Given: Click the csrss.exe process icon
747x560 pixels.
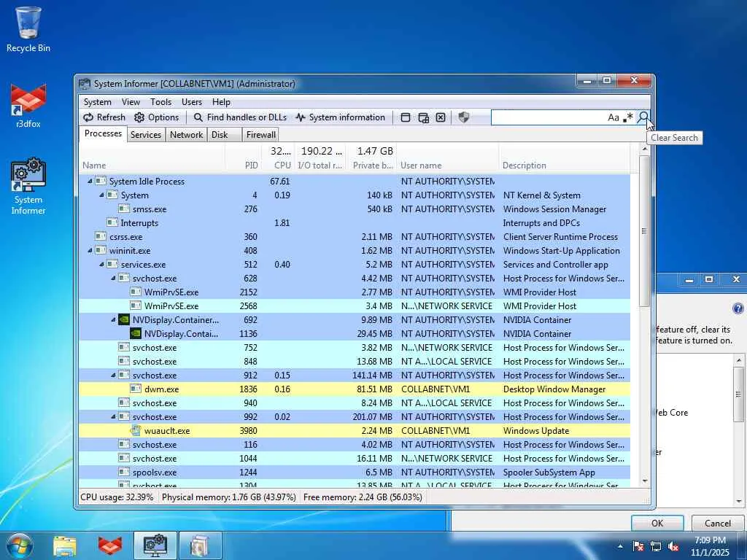Looking at the screenshot, I should 101,237.
